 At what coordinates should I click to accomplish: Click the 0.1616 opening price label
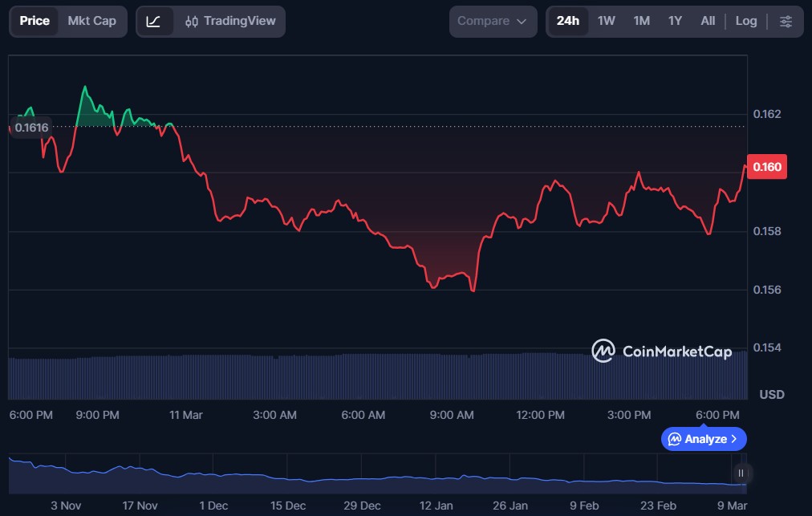[x=31, y=127]
